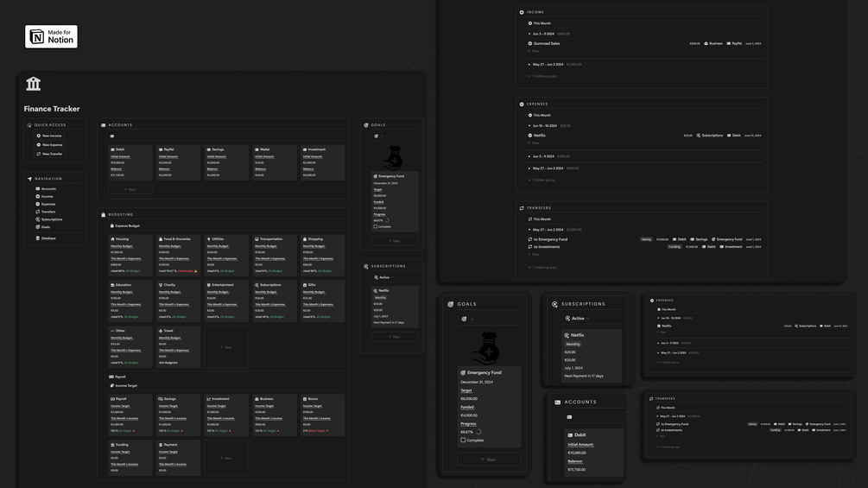Open Transfers in the Navigation list
The image size is (868, 488).
click(46, 212)
